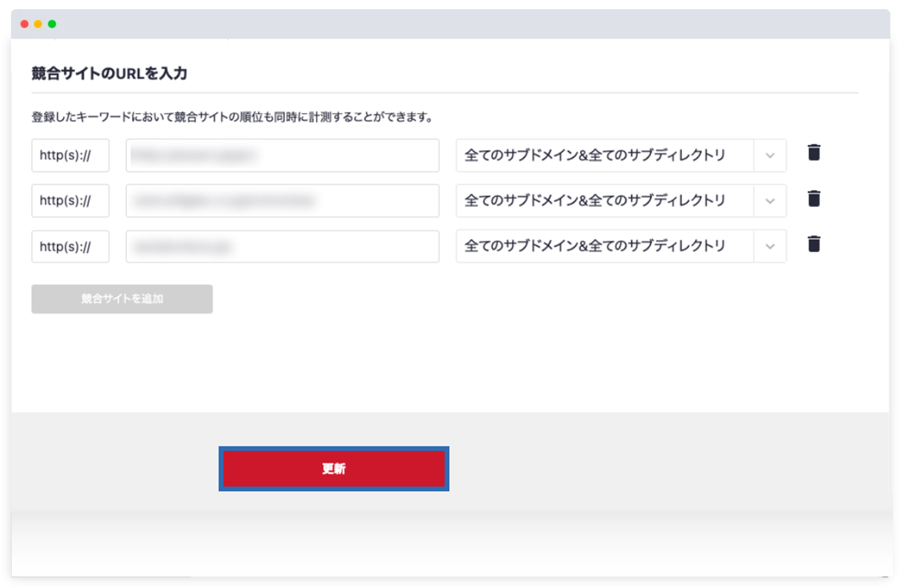The height and width of the screenshot is (588, 901).
Task: Click the red macOS close button
Action: [24, 23]
